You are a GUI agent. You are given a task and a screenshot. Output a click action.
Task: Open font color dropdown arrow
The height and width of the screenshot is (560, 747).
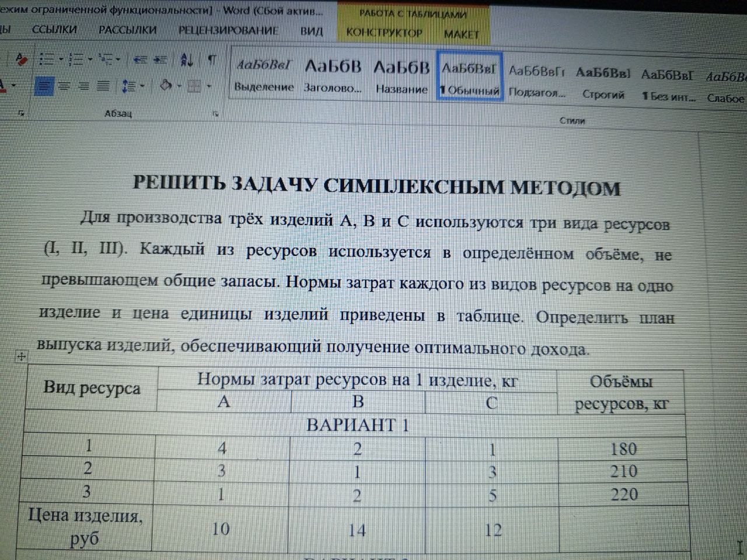pyautogui.click(x=13, y=86)
